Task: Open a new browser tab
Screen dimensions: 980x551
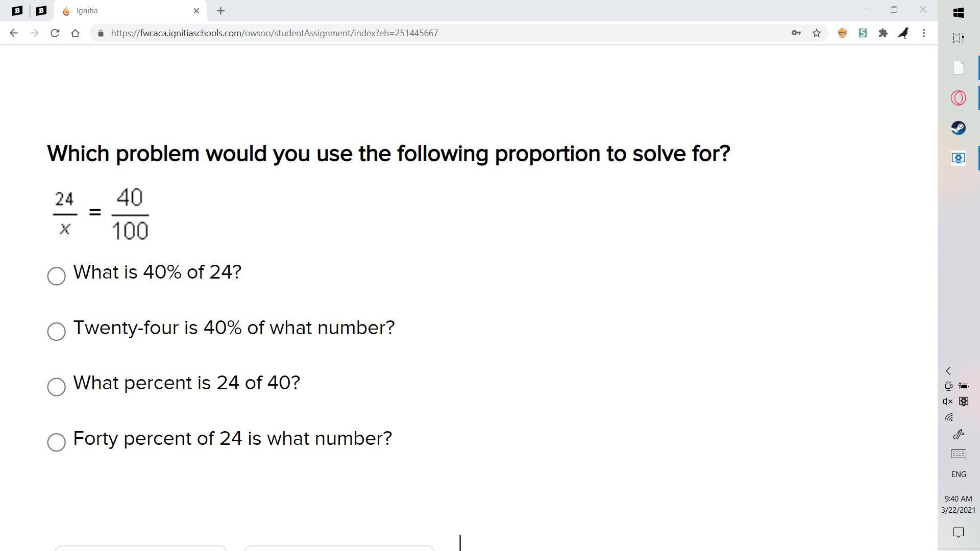Action: click(220, 11)
